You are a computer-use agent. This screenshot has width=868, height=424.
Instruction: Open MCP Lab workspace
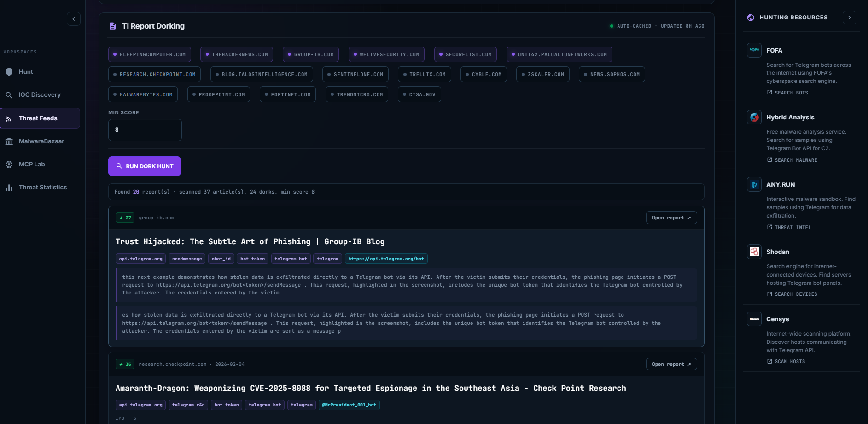click(40, 165)
